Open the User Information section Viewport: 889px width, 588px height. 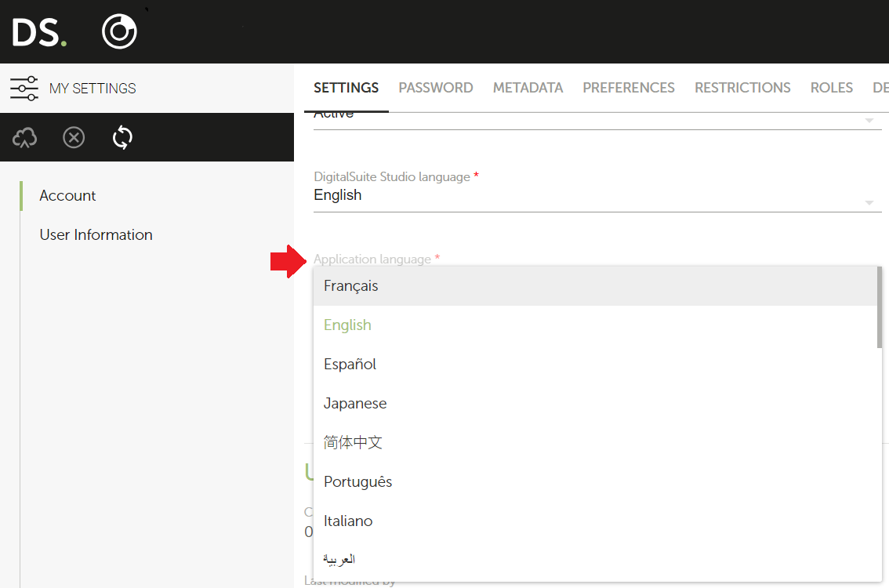pos(96,234)
